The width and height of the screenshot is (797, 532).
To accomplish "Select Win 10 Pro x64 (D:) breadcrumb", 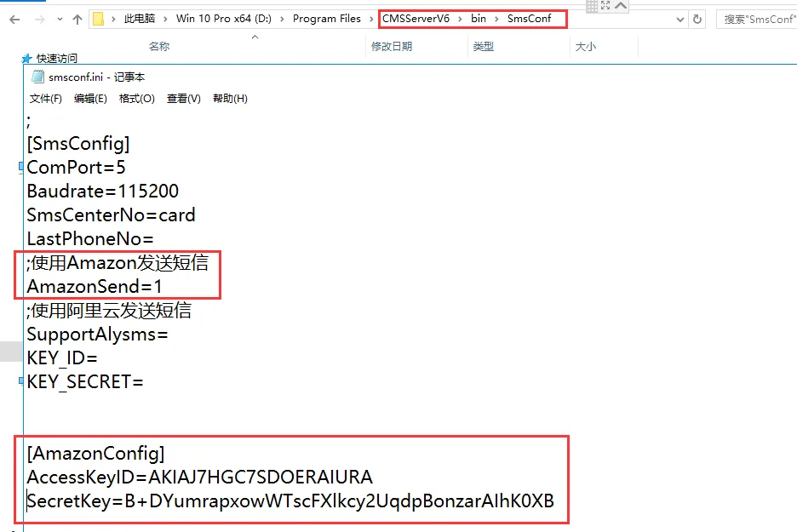I will 224,19.
